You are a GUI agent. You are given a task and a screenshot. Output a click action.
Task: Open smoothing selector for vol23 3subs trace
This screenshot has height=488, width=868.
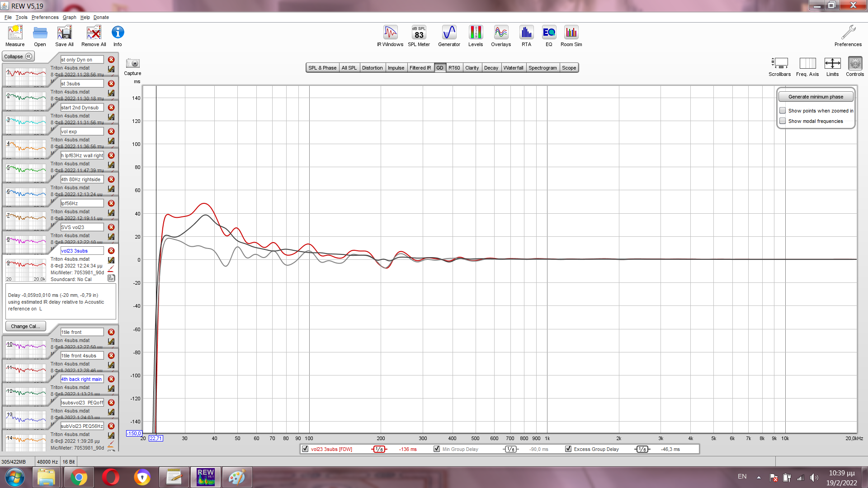click(379, 449)
